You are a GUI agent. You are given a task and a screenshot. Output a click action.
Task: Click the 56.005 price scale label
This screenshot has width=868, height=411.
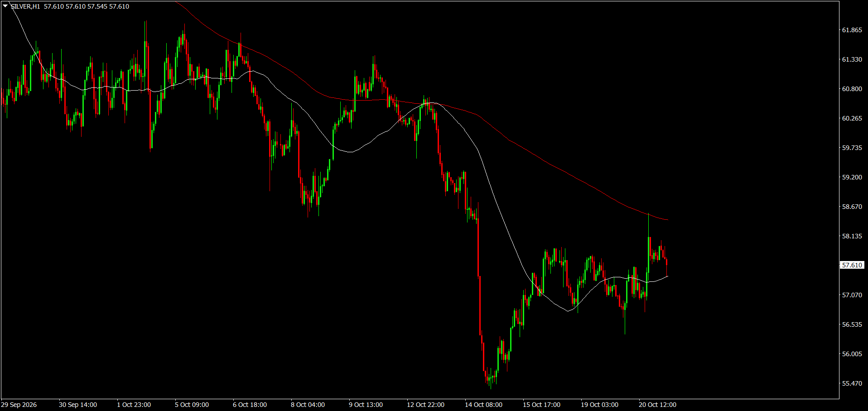pyautogui.click(x=852, y=354)
